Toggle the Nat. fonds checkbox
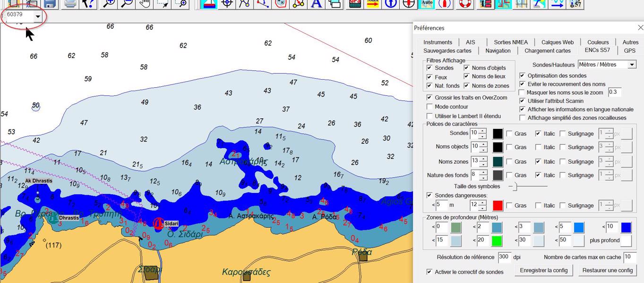The width and height of the screenshot is (644, 283). (429, 85)
